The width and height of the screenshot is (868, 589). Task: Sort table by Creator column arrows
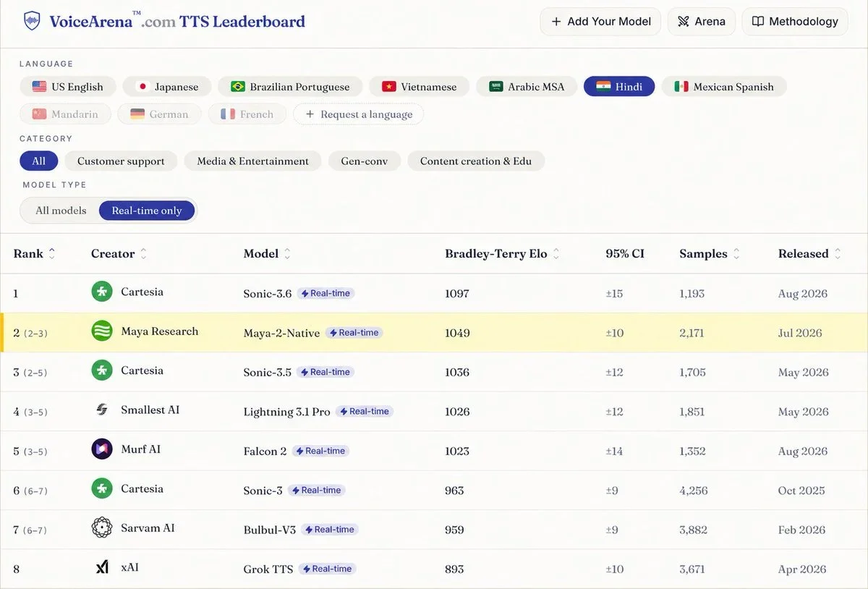click(143, 254)
